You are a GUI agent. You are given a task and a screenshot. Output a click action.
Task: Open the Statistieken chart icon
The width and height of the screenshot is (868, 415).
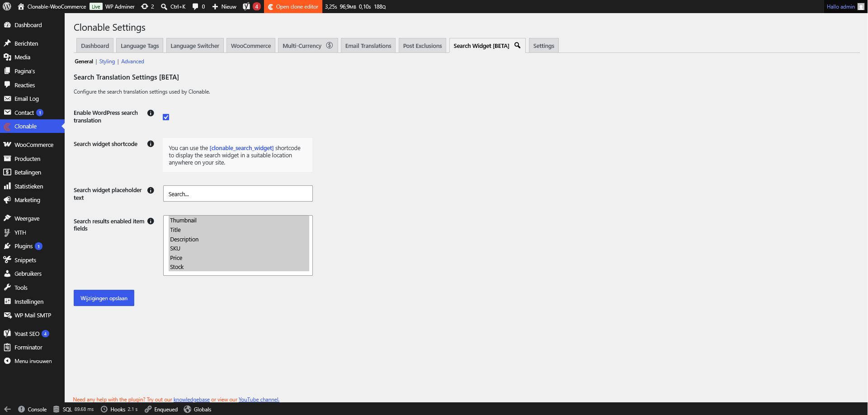click(7, 186)
